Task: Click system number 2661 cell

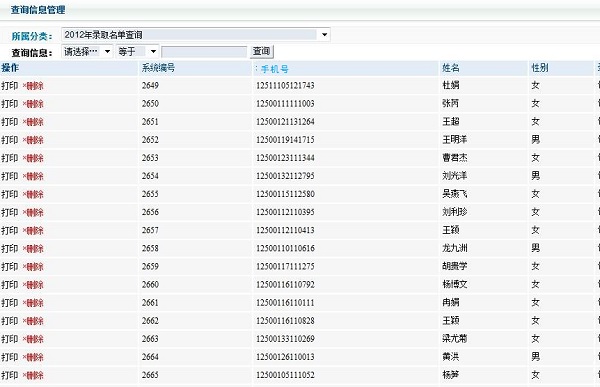Action: 150,302
